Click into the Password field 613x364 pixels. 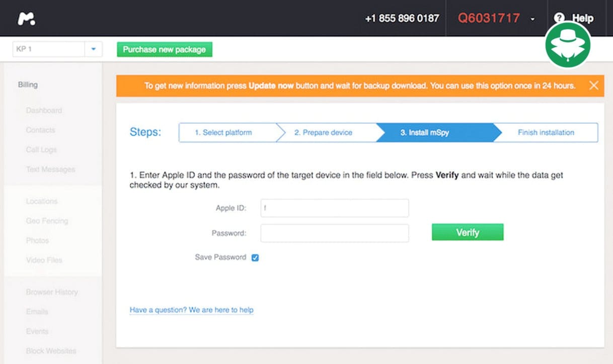(335, 233)
